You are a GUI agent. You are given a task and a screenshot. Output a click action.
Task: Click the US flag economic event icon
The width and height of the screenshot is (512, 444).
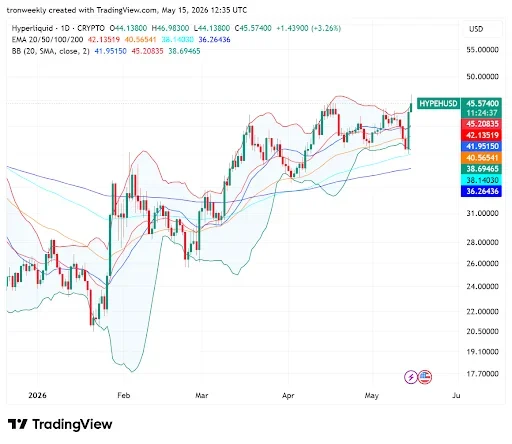425,377
